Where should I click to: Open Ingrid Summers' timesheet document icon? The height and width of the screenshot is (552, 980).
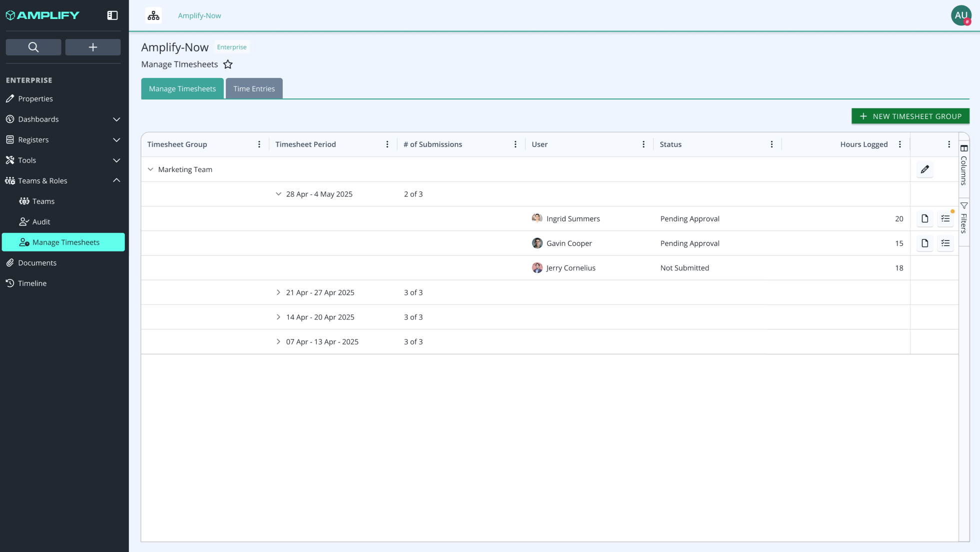pyautogui.click(x=925, y=218)
